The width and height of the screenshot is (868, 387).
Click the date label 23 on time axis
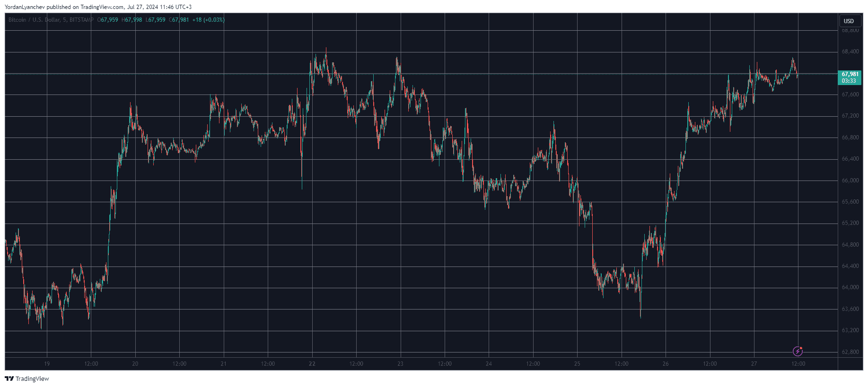point(401,364)
